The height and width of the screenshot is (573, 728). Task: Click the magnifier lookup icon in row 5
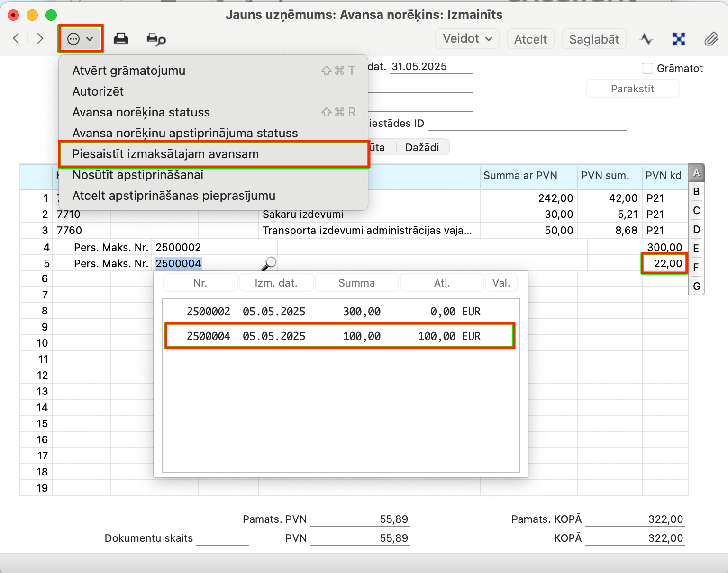269,263
